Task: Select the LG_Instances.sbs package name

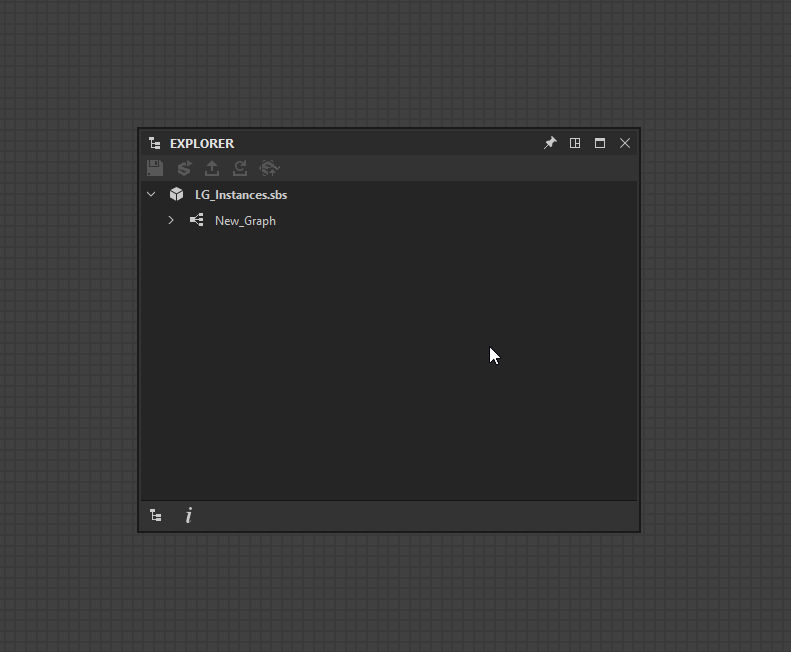Action: [241, 195]
